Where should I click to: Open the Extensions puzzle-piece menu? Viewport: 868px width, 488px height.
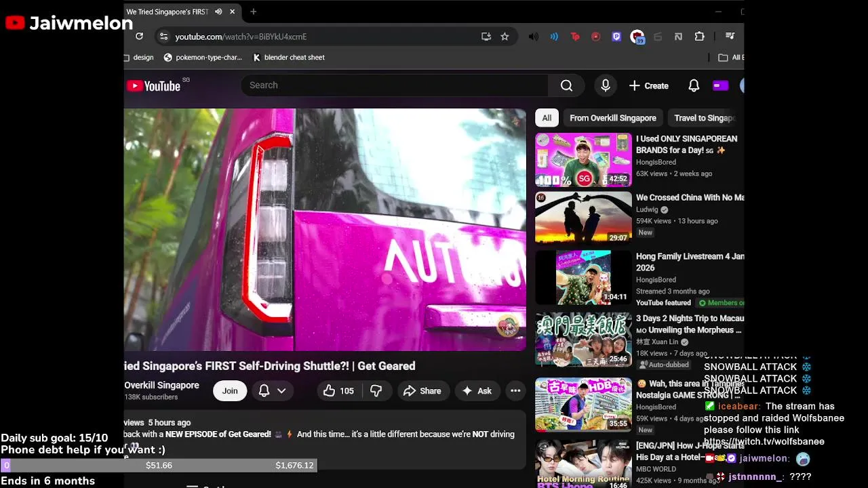699,37
